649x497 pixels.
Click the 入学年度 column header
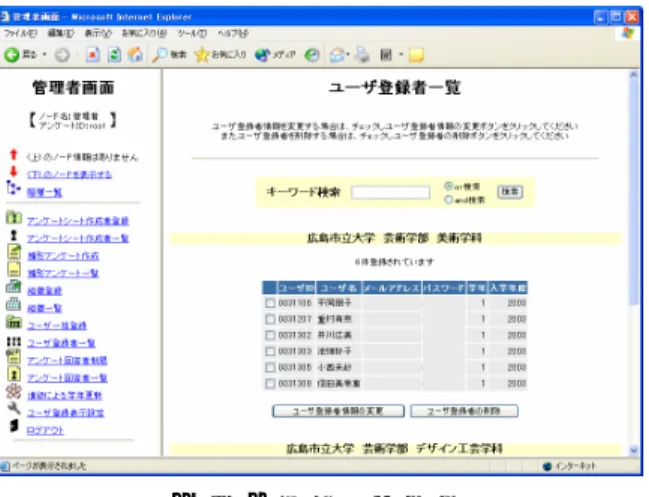508,288
